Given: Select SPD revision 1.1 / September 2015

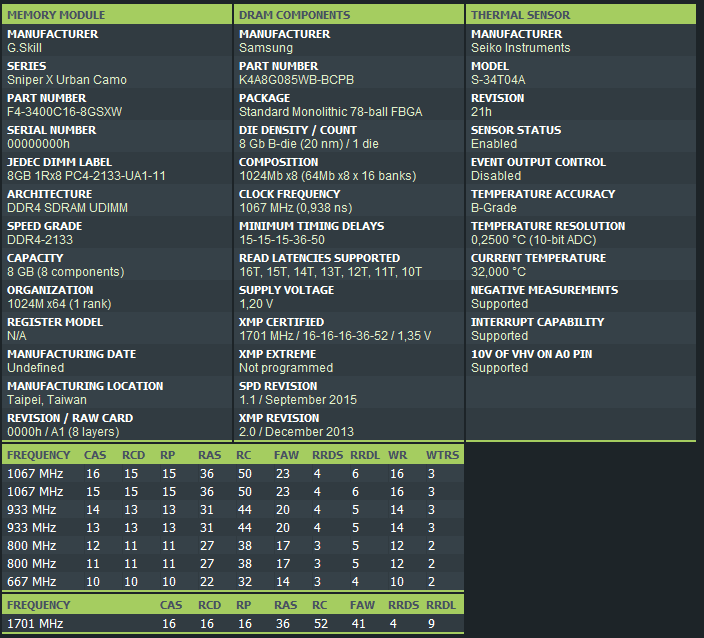Looking at the screenshot, I should point(298,400).
